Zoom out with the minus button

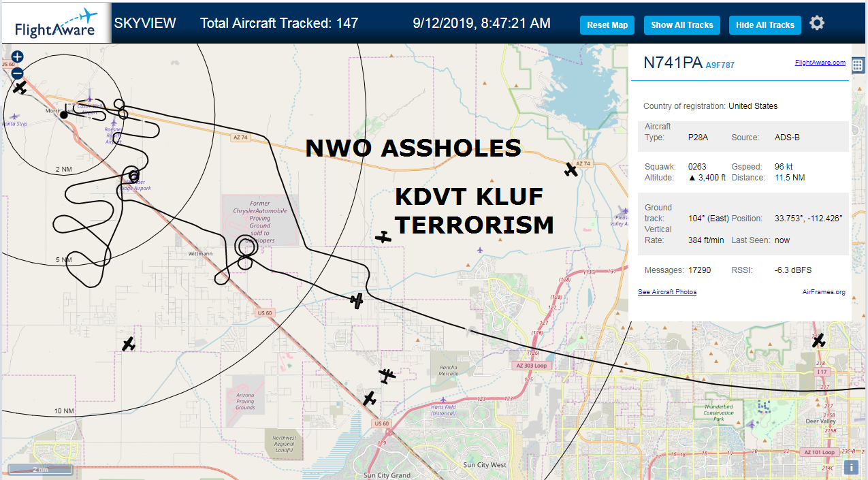18,73
